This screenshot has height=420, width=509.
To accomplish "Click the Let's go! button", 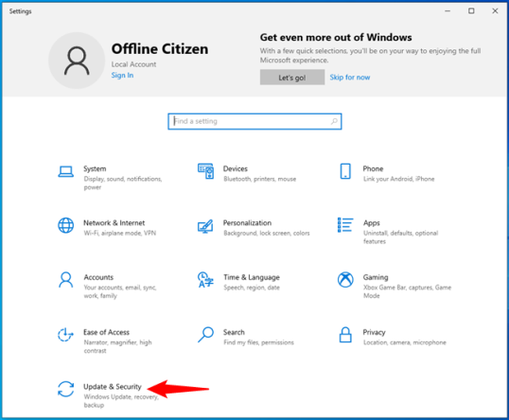I will 292,78.
